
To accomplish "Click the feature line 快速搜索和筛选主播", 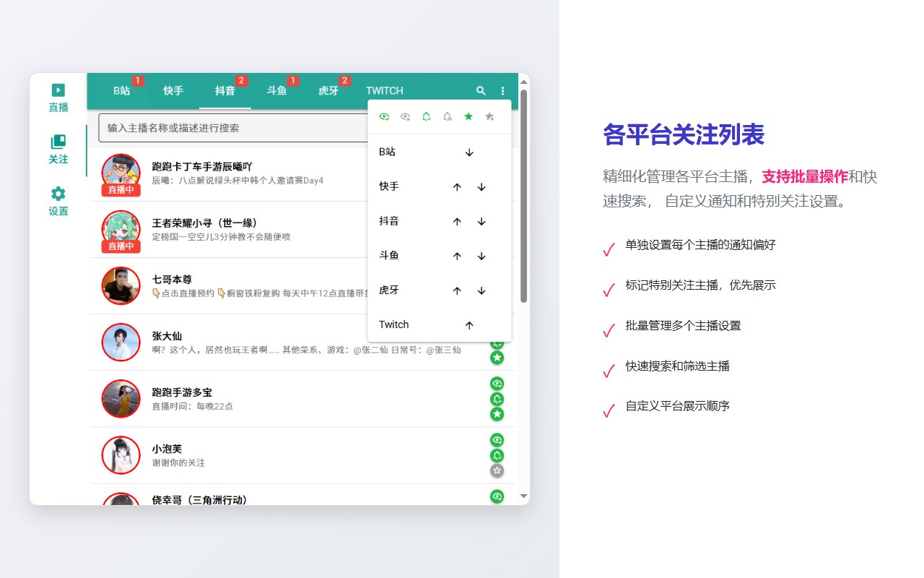I will tap(678, 366).
